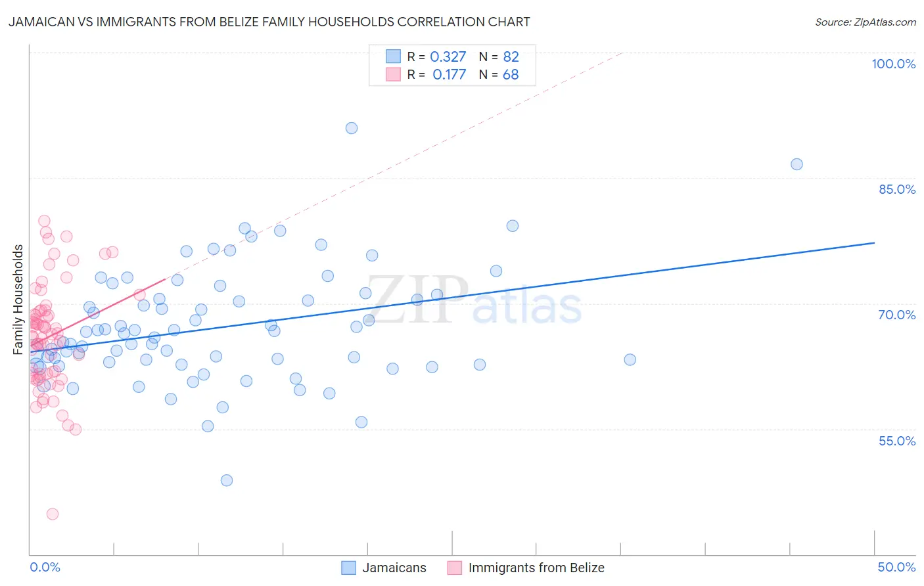Click the lowest pink point near 45%
Viewport: 924px width, 586px height.
53,514
